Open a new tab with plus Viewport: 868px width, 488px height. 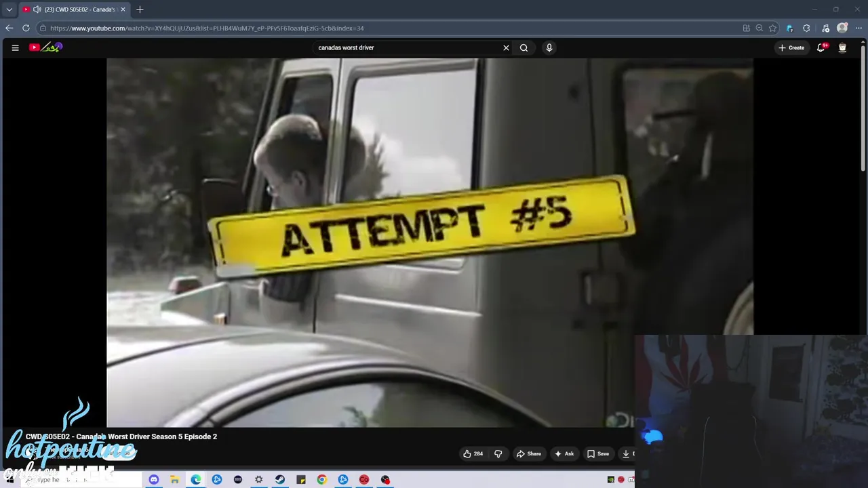(140, 9)
